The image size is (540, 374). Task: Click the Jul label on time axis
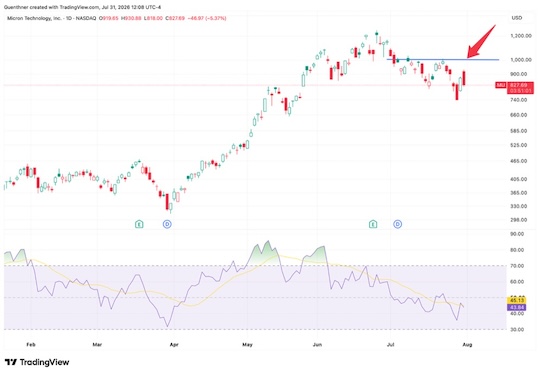click(391, 344)
